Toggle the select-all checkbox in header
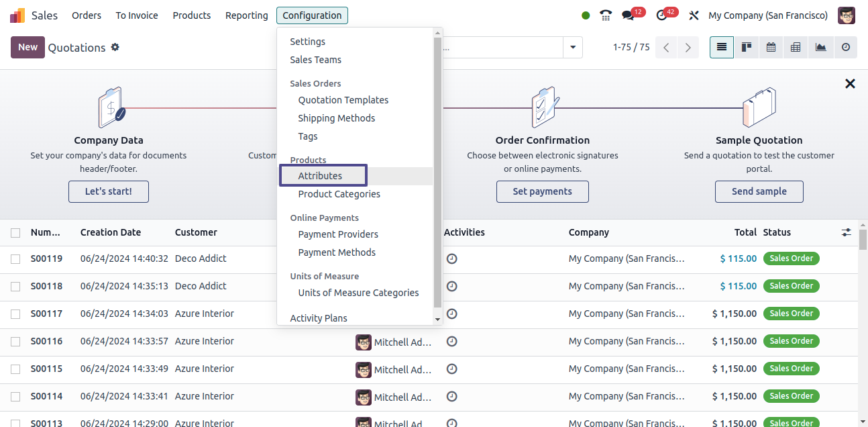Viewport: 868px width, 427px height. 15,233
